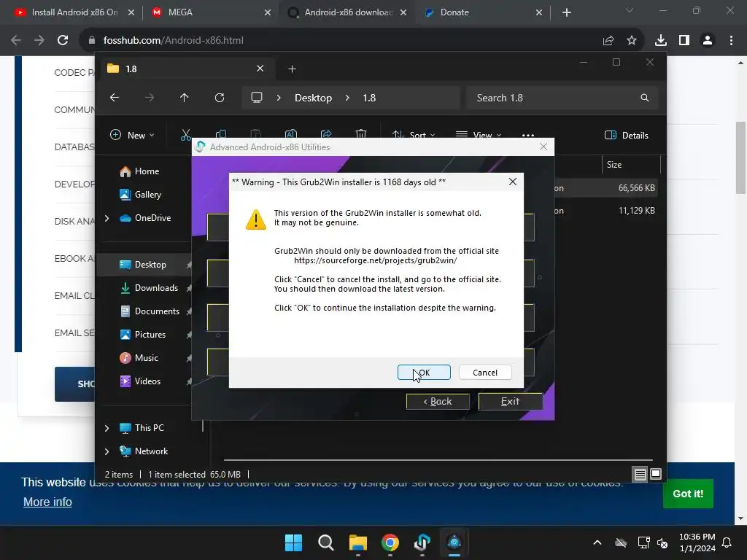The height and width of the screenshot is (560, 747).
Task: Expand the Network node
Action: pos(107,451)
